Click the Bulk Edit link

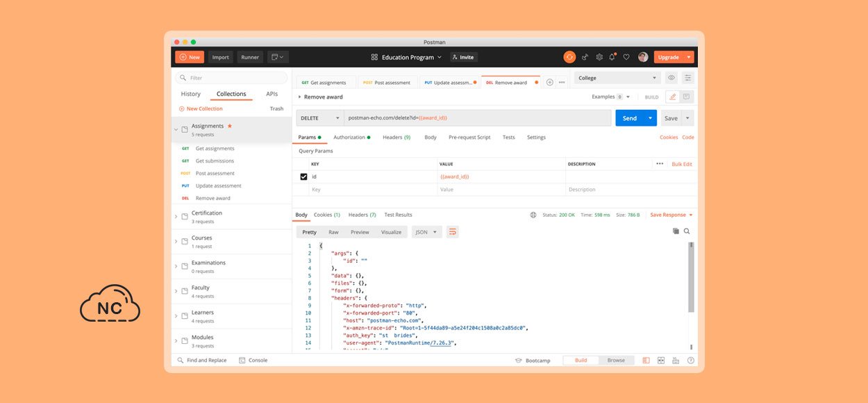[x=682, y=164]
